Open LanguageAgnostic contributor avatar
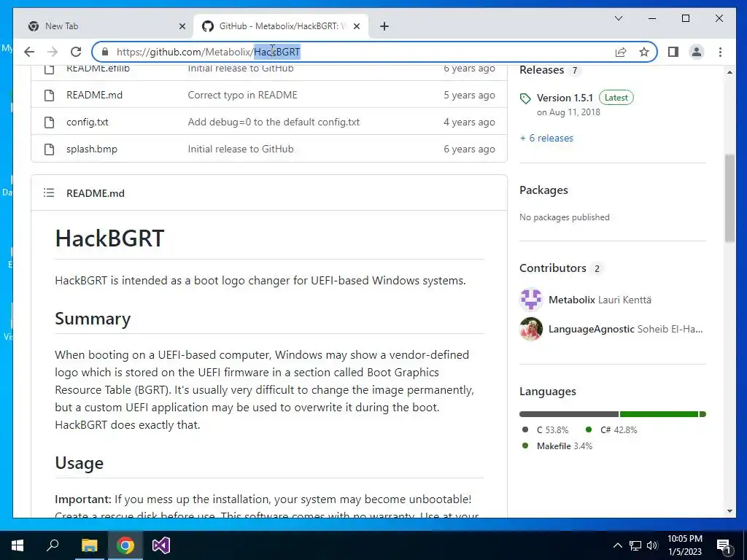This screenshot has width=747, height=560. pyautogui.click(x=531, y=329)
